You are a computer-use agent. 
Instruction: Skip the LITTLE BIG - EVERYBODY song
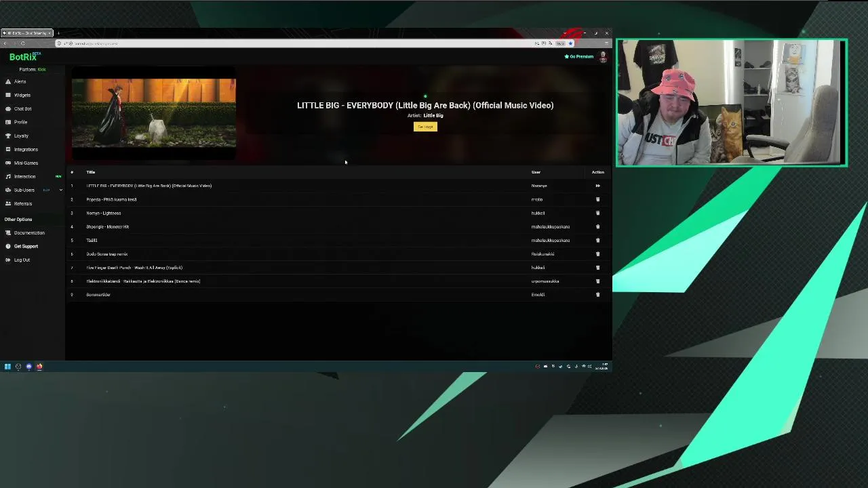(597, 186)
